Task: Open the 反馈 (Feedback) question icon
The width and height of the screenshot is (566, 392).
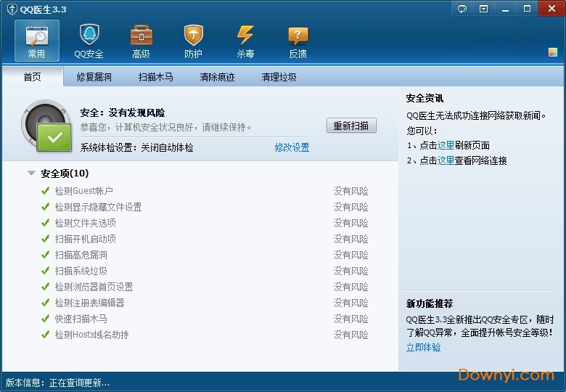Action: tap(298, 41)
